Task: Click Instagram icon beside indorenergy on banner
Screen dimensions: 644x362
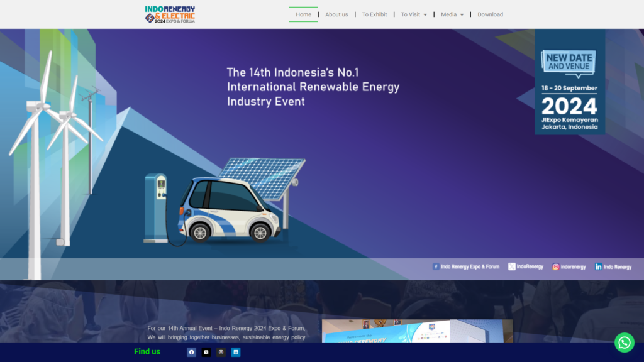Action: tap(556, 266)
